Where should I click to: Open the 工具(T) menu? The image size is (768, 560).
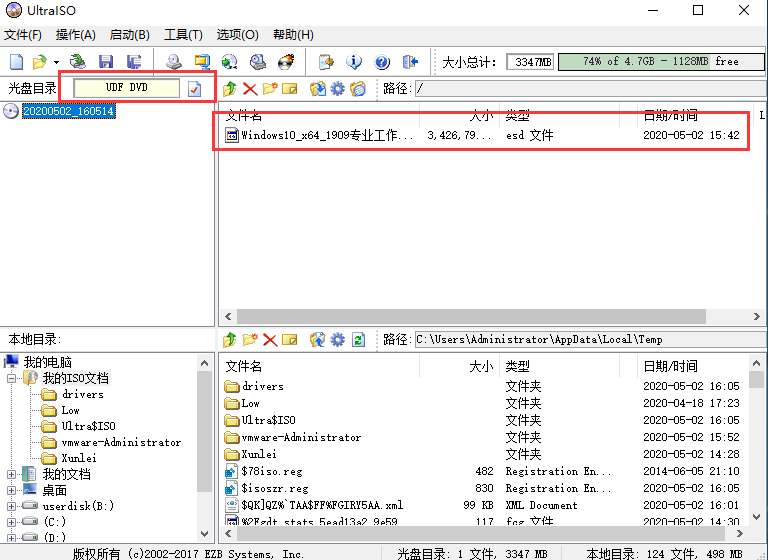pyautogui.click(x=183, y=35)
